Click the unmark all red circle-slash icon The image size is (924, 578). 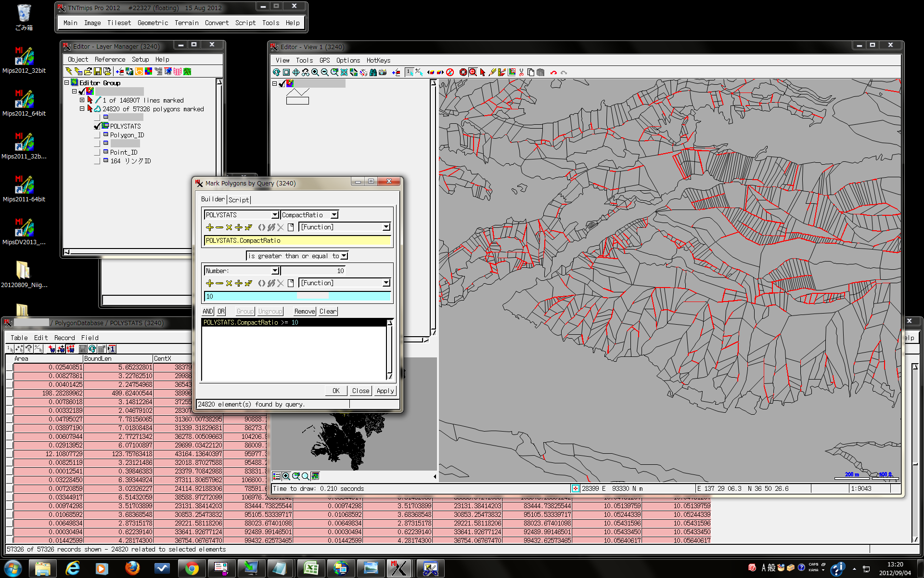pos(450,72)
